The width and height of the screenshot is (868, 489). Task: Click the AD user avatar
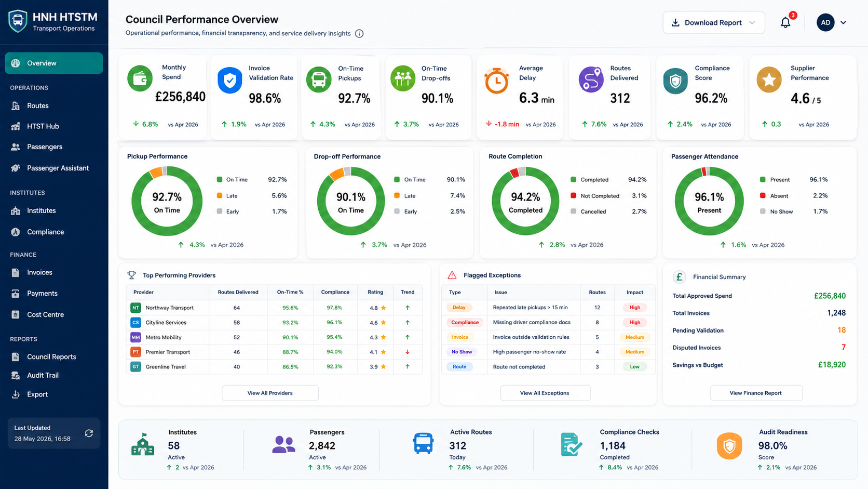pos(825,22)
